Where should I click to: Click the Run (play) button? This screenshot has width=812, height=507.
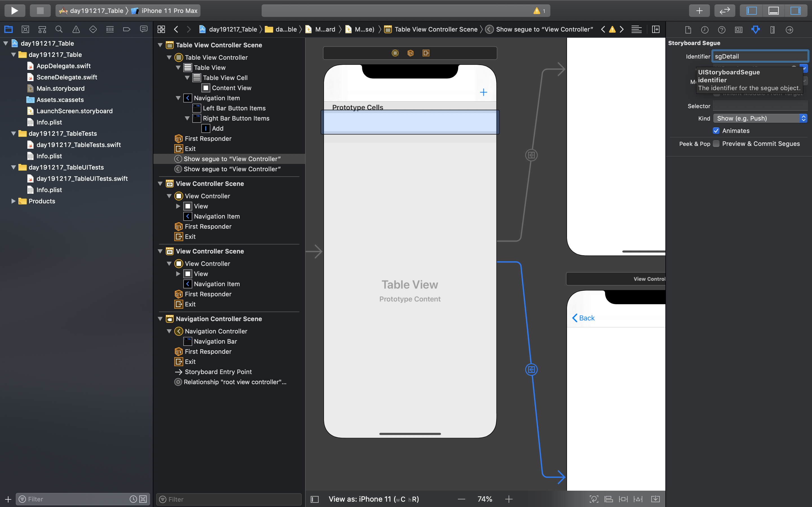pos(14,10)
